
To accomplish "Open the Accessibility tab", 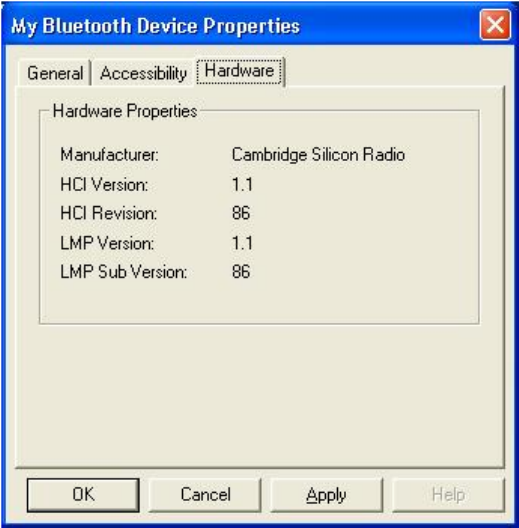I will 143,73.
